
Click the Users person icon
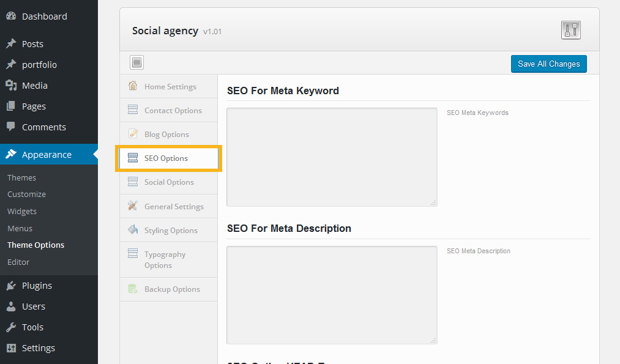(11, 306)
